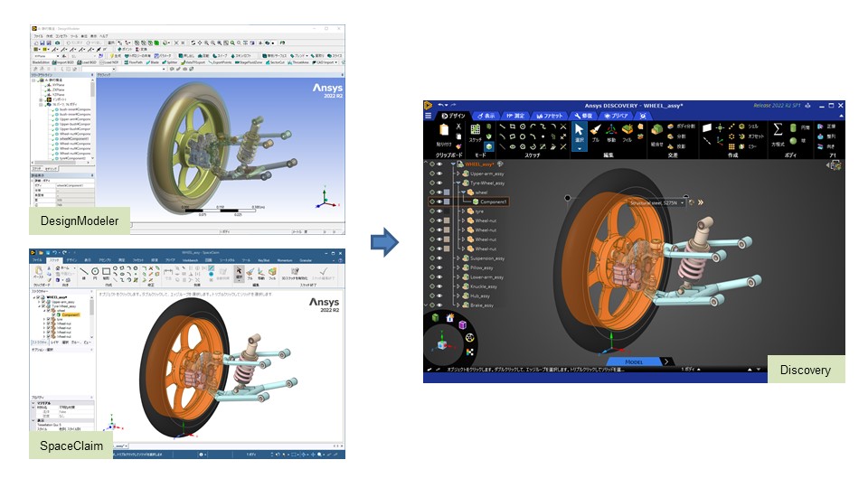Collapse the Tyre-Wheel_assy node in Discovery

point(458,183)
